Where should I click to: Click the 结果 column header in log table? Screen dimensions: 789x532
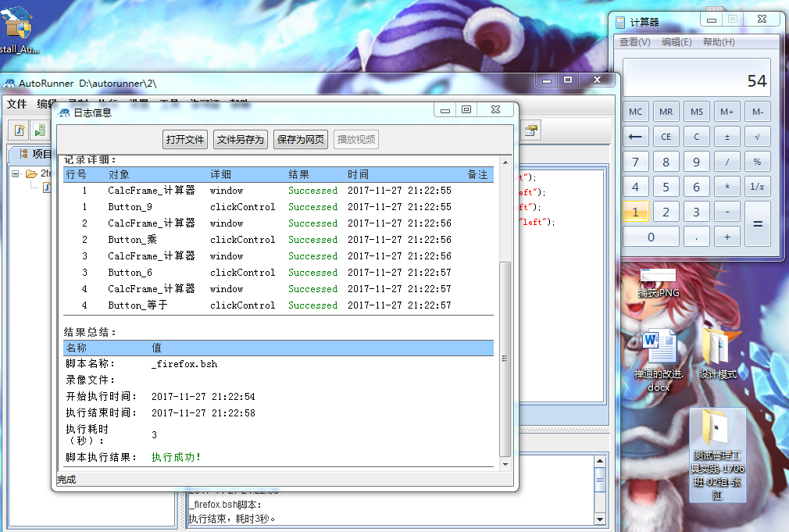pyautogui.click(x=299, y=175)
